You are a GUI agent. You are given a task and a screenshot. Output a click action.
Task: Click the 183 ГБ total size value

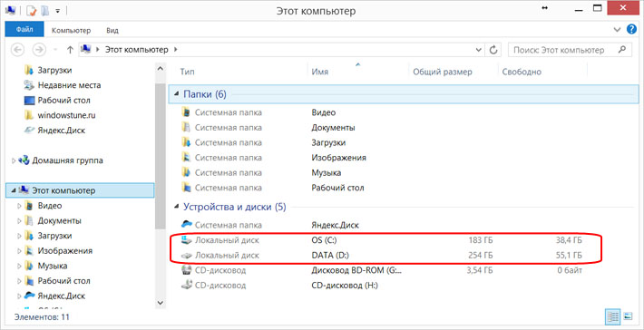pyautogui.click(x=480, y=240)
